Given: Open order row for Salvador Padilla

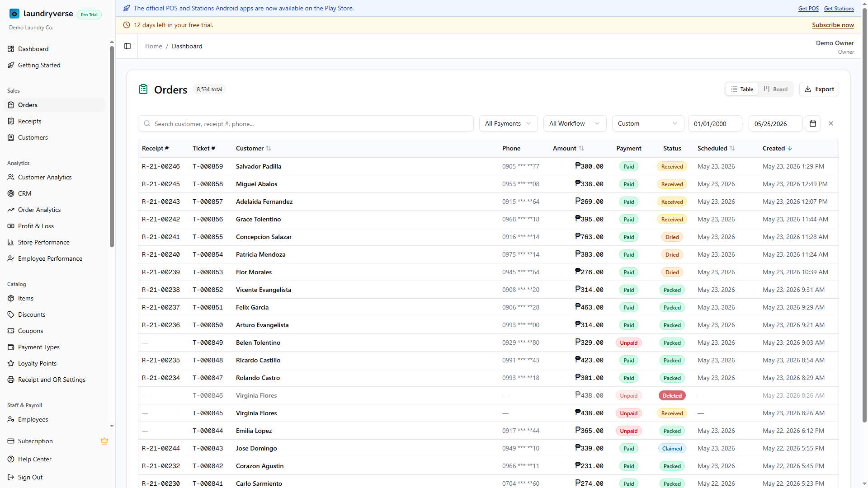Looking at the screenshot, I should [x=488, y=166].
